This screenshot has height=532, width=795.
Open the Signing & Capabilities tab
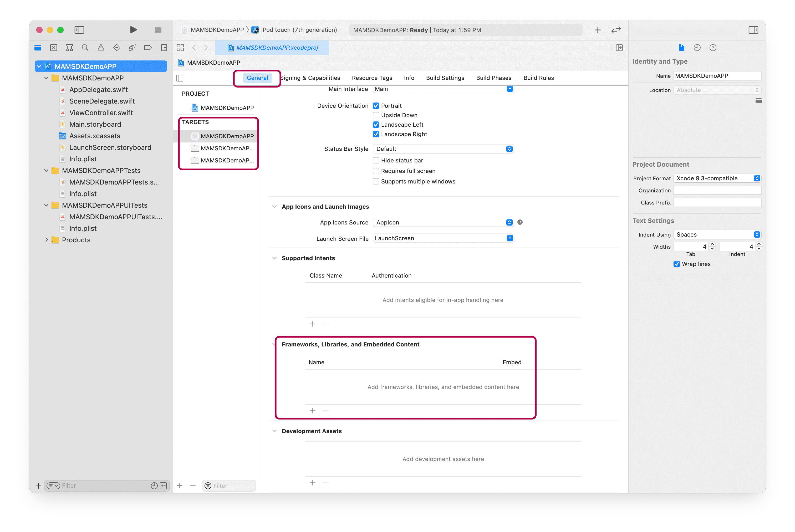[x=310, y=78]
